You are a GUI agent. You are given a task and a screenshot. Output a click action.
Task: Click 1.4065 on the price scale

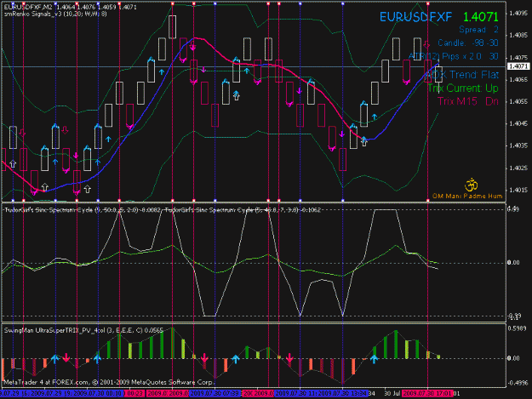[518, 79]
